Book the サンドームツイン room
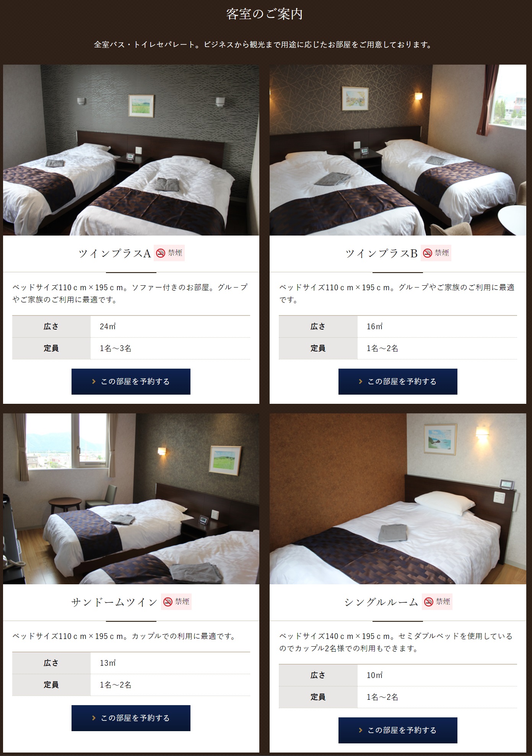The width and height of the screenshot is (532, 756). click(x=131, y=718)
